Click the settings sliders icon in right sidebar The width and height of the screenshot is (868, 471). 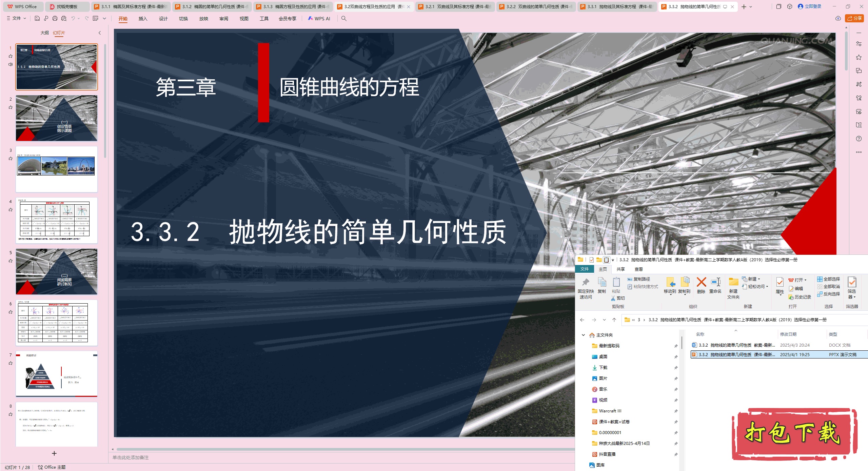pyautogui.click(x=859, y=44)
